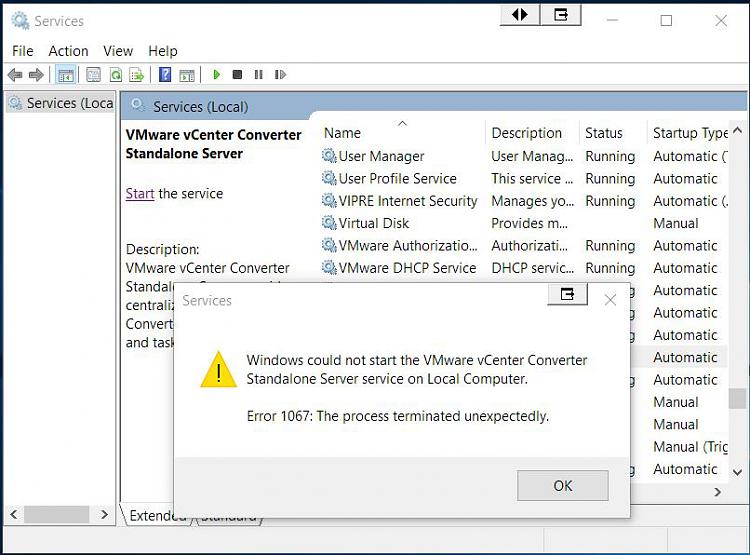
Task: Click the tree pane horizontal scrollbar thumb
Action: (x=56, y=515)
